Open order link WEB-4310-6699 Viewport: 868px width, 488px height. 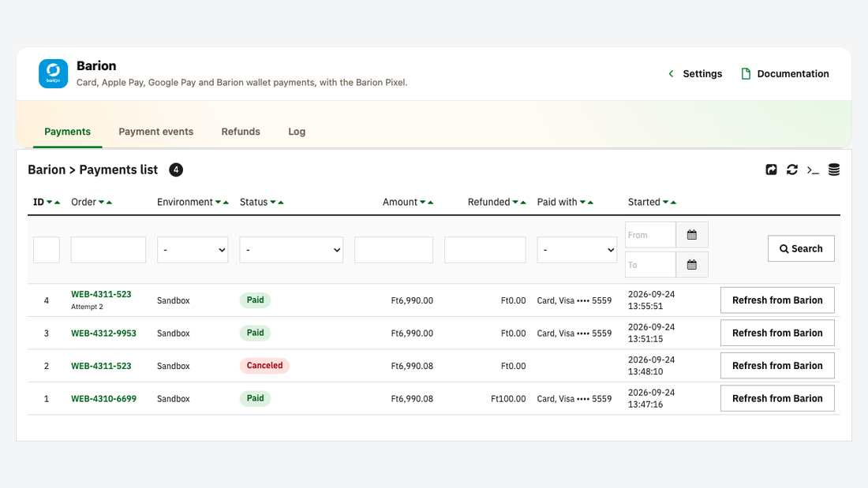click(x=103, y=398)
